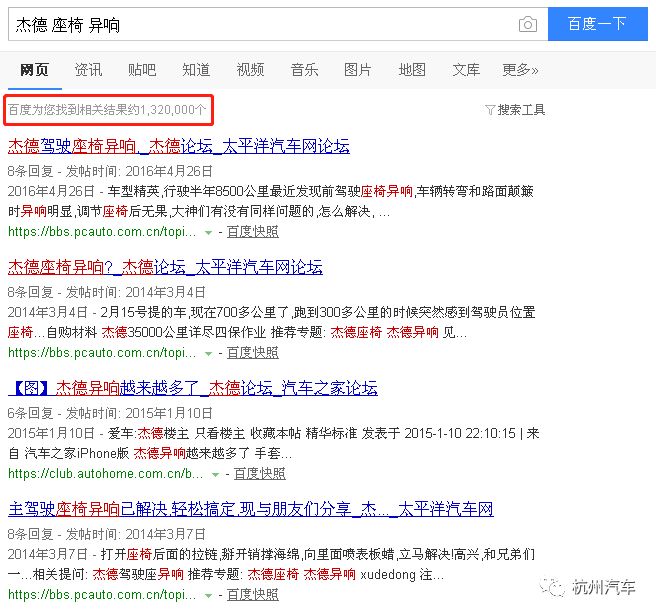Open 百度快照 for 主驾驶座椅异响已解决 result
This screenshot has width=656, height=615.
pos(253,594)
